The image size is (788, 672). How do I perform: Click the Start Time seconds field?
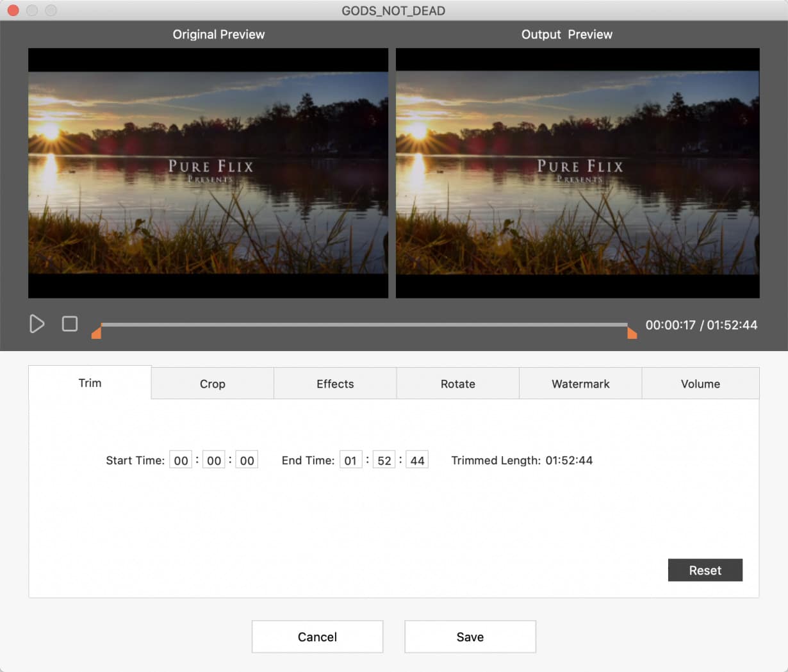point(247,461)
